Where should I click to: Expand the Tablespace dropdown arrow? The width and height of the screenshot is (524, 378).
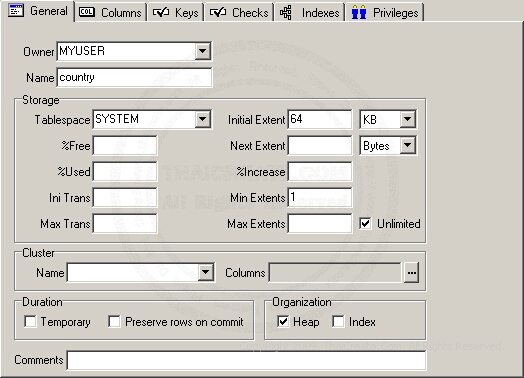(x=203, y=119)
